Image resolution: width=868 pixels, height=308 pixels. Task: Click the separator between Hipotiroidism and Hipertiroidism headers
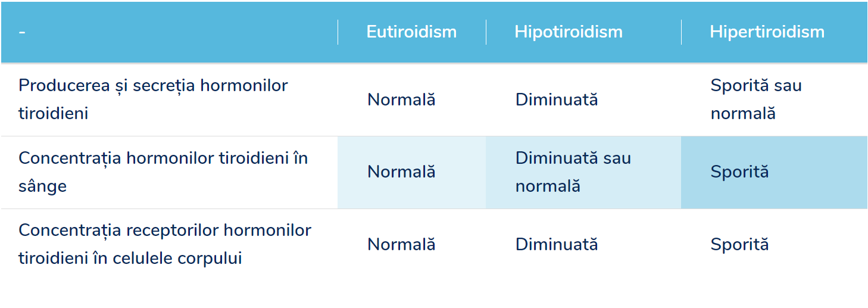pos(681,32)
